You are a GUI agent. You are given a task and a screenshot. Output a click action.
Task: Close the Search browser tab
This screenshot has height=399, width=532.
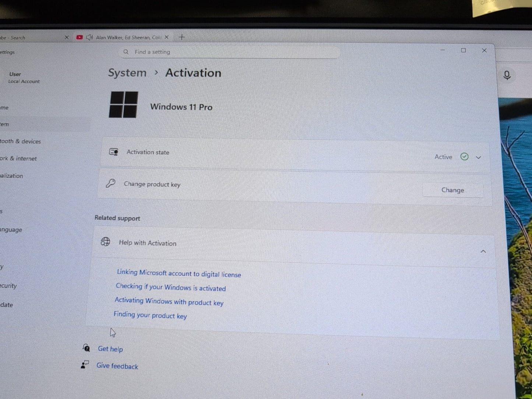pyautogui.click(x=67, y=37)
